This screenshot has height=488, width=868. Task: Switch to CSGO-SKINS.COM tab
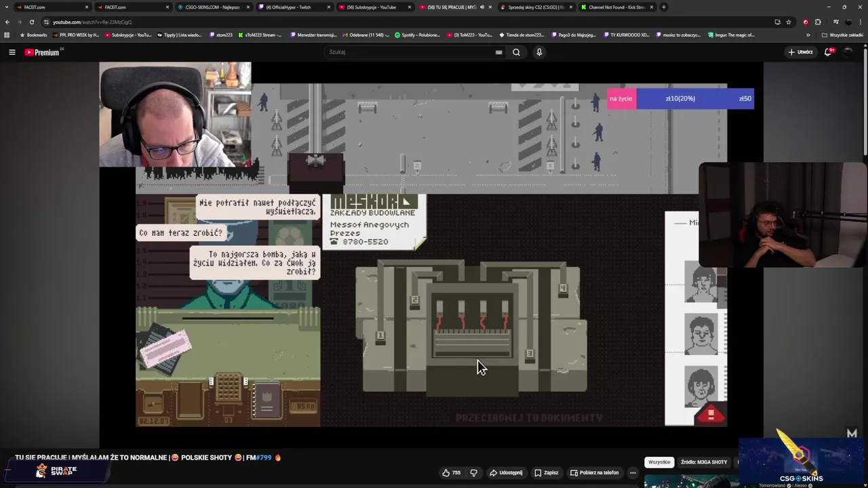pyautogui.click(x=213, y=7)
